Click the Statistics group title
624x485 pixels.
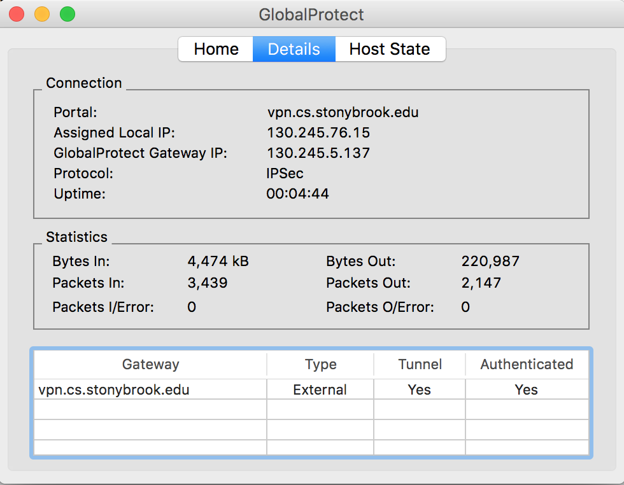pyautogui.click(x=77, y=237)
